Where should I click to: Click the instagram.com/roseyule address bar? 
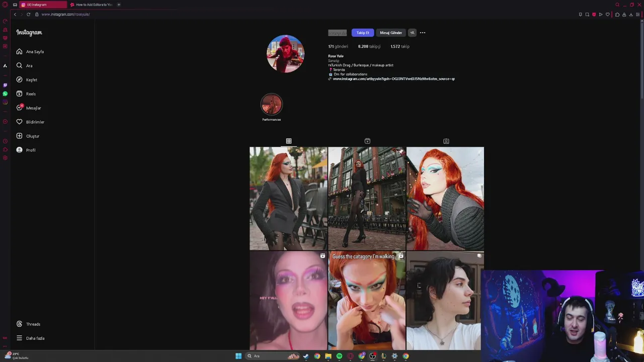point(65,14)
